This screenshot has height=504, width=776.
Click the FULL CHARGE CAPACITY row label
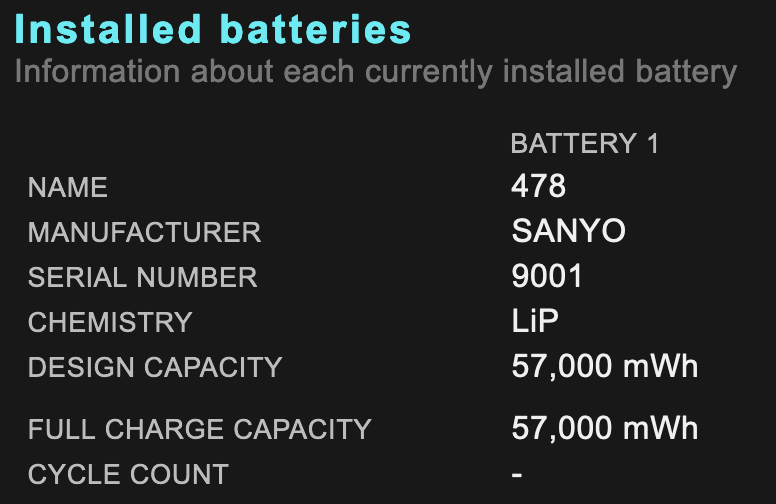[x=199, y=429]
